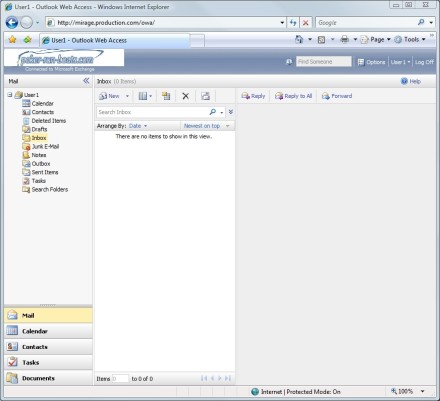
Task: Open the Arrange By Date dropdown
Action: pos(138,126)
